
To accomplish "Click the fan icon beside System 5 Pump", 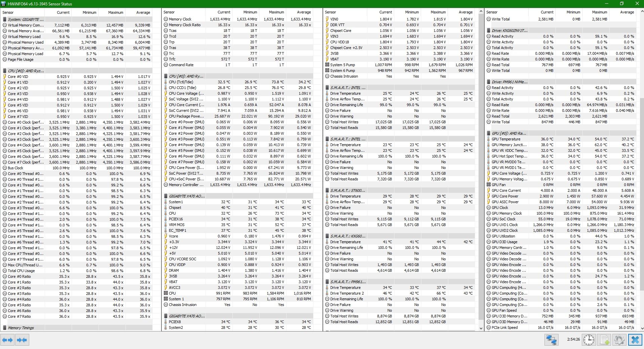I will 327,65.
